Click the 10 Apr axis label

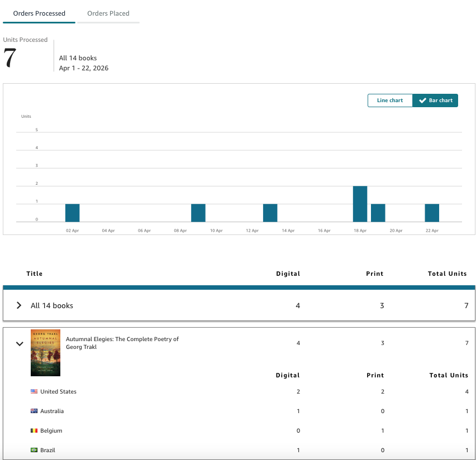click(x=216, y=231)
